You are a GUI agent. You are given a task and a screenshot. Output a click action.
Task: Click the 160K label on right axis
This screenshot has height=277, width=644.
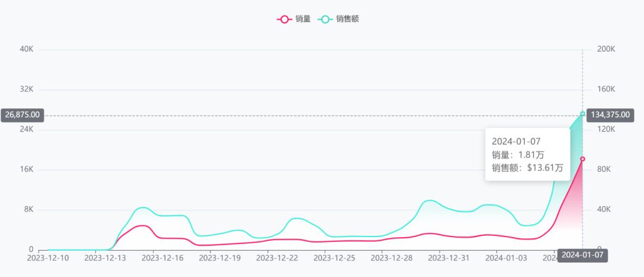pos(606,89)
